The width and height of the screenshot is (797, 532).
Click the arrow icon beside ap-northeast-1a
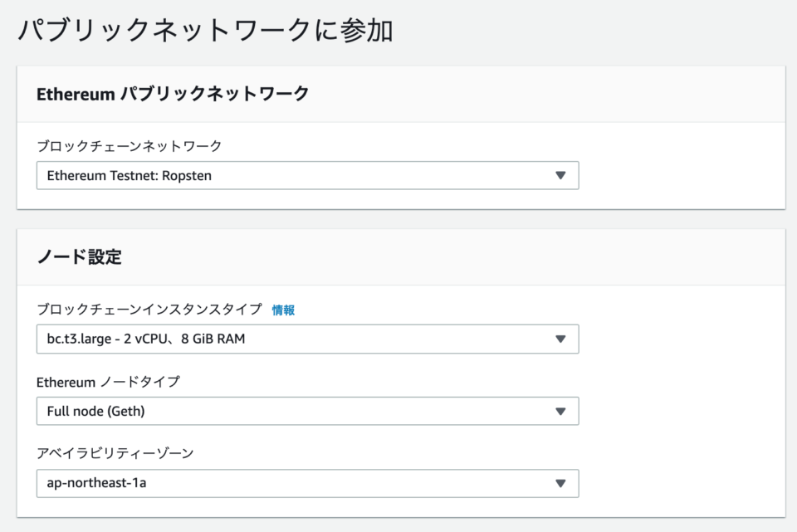pos(560,483)
